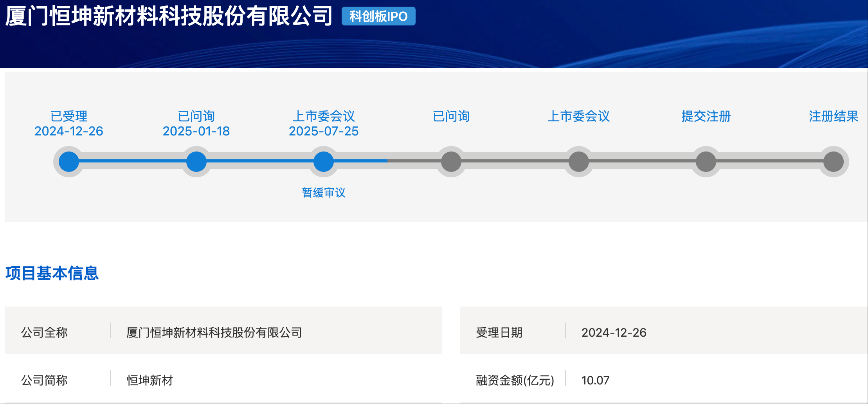Select the 注册结果 grey node circle
868x404 pixels.
pyautogui.click(x=834, y=162)
